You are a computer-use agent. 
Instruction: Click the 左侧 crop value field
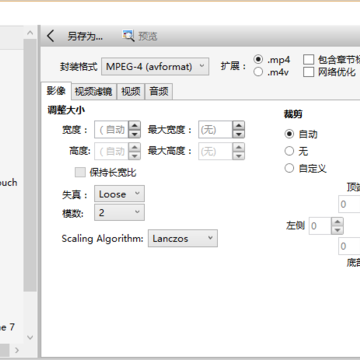tap(320, 226)
